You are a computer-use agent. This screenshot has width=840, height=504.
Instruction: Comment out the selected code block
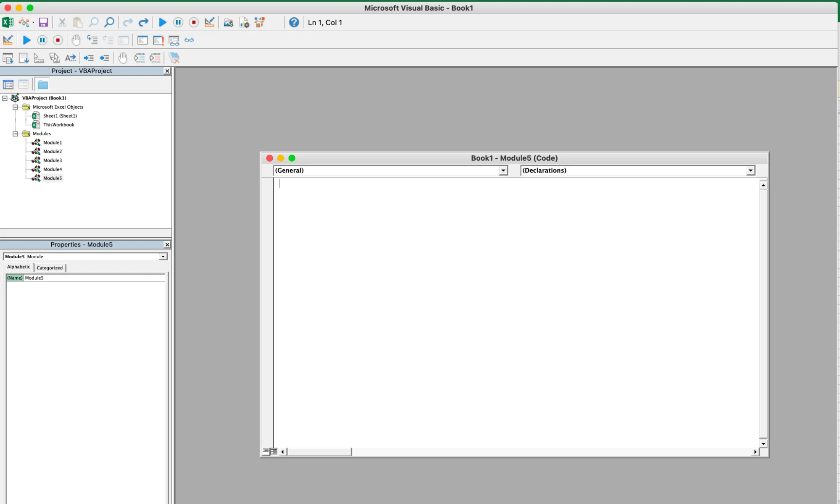tap(140, 58)
